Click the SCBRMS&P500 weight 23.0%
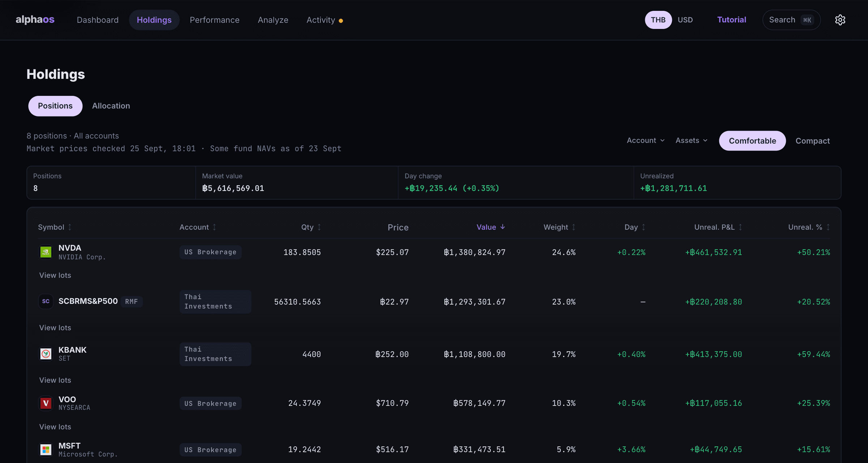868x463 pixels. click(x=563, y=302)
